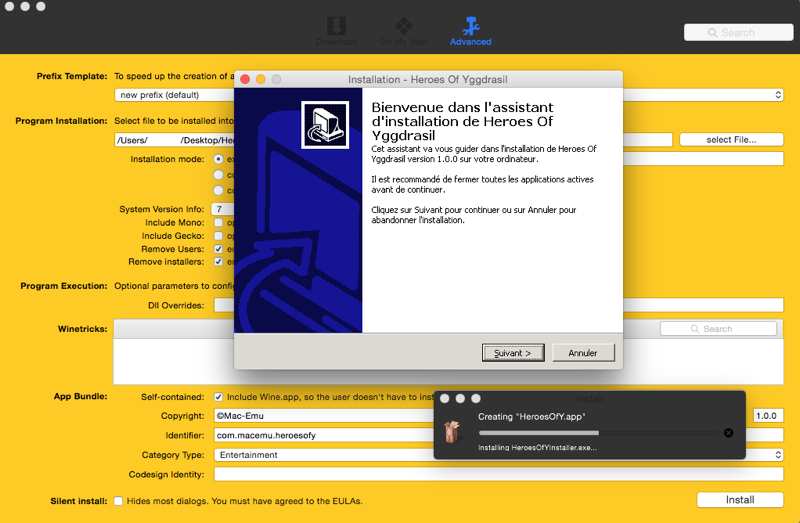Toggle the Include Gecko checkbox
Image resolution: width=800 pixels, height=523 pixels.
point(218,236)
